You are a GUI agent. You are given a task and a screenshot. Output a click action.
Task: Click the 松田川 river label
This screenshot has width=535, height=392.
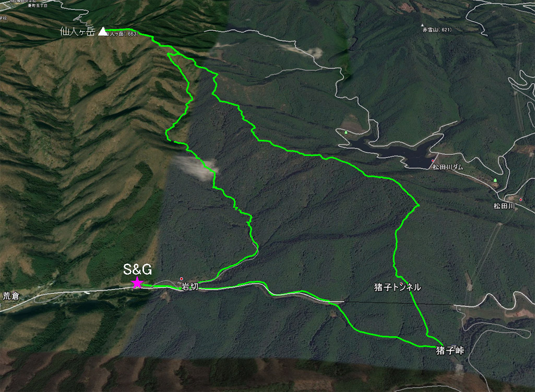point(504,206)
